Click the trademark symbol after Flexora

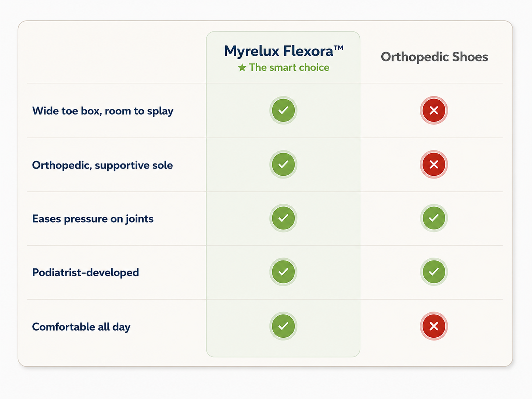(x=339, y=48)
